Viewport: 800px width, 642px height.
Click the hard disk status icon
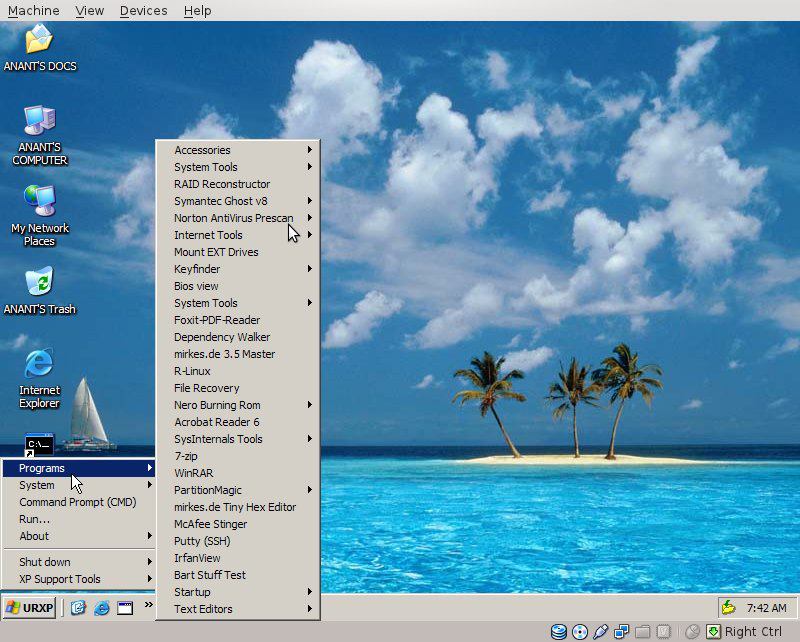(x=558, y=631)
